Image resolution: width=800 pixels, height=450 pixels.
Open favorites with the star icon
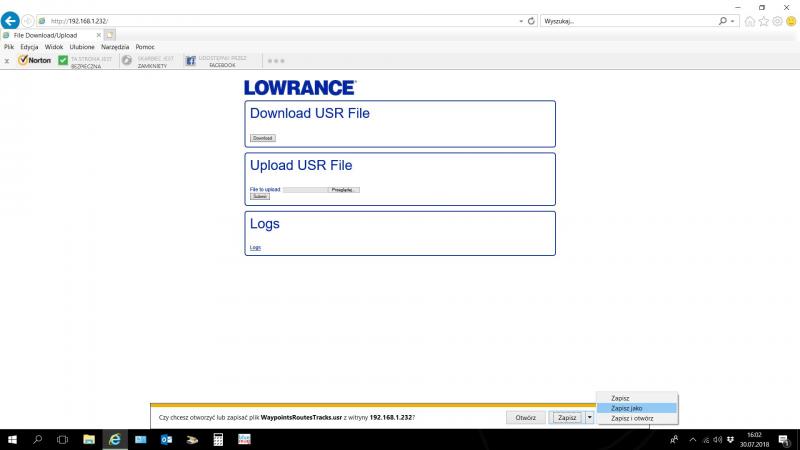pos(763,21)
